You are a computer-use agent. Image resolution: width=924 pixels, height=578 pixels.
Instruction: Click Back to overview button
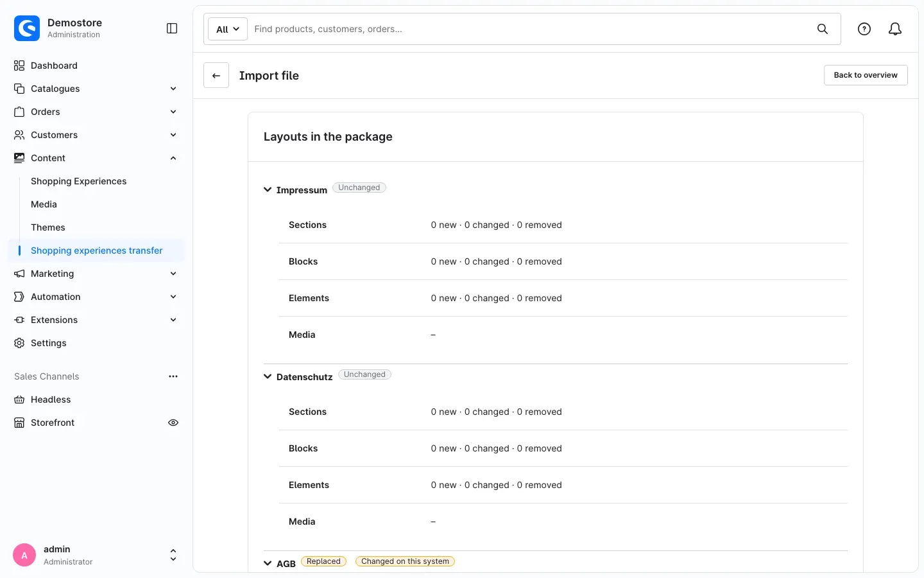pos(866,75)
